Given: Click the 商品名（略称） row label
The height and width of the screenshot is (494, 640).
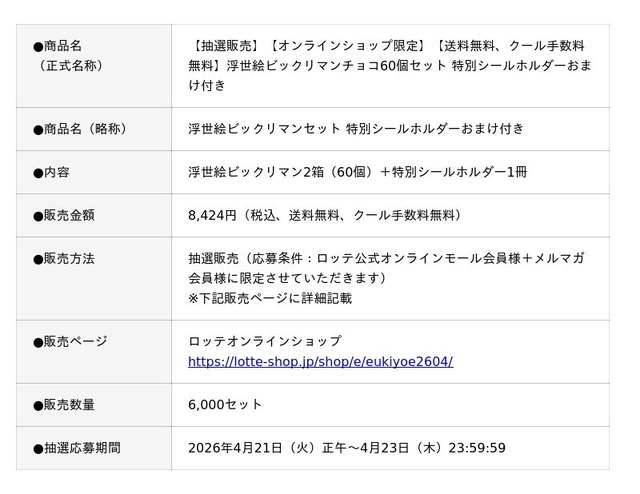Looking at the screenshot, I should [82, 129].
